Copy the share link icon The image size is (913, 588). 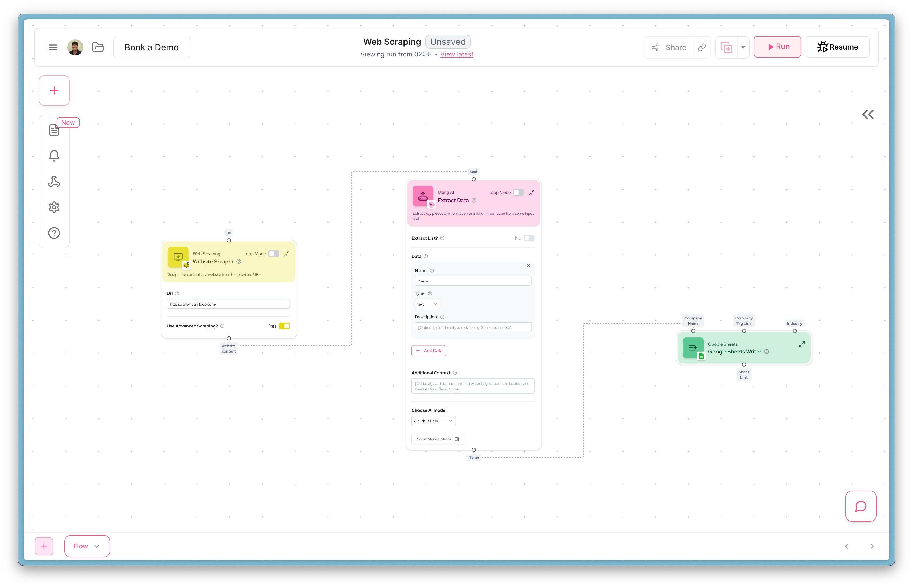(x=701, y=47)
